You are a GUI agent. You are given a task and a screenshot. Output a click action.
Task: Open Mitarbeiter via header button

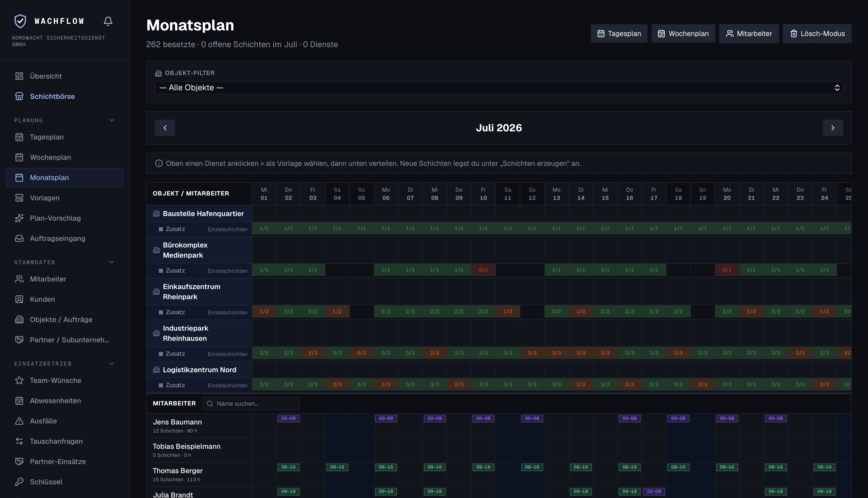coord(749,33)
